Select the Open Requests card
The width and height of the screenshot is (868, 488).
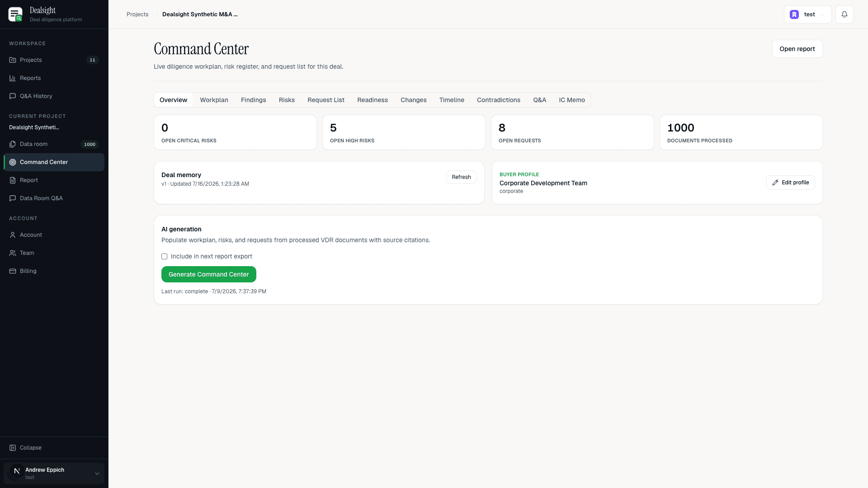click(572, 132)
